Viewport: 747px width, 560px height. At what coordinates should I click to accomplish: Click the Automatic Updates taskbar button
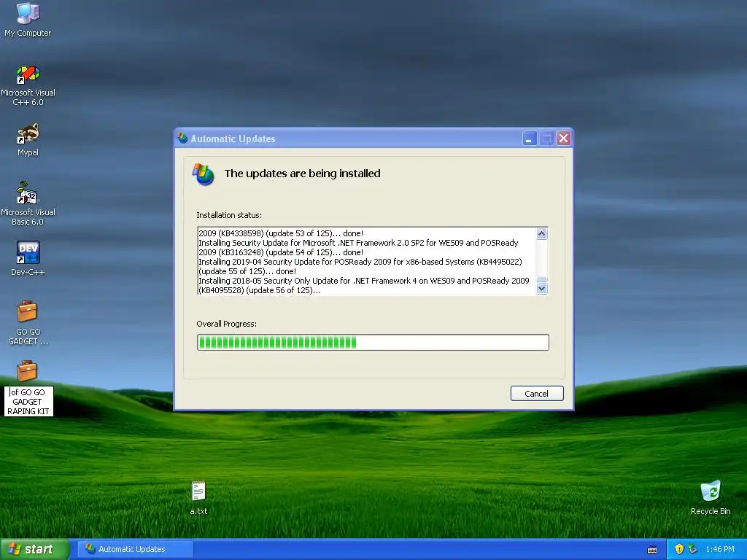[136, 549]
